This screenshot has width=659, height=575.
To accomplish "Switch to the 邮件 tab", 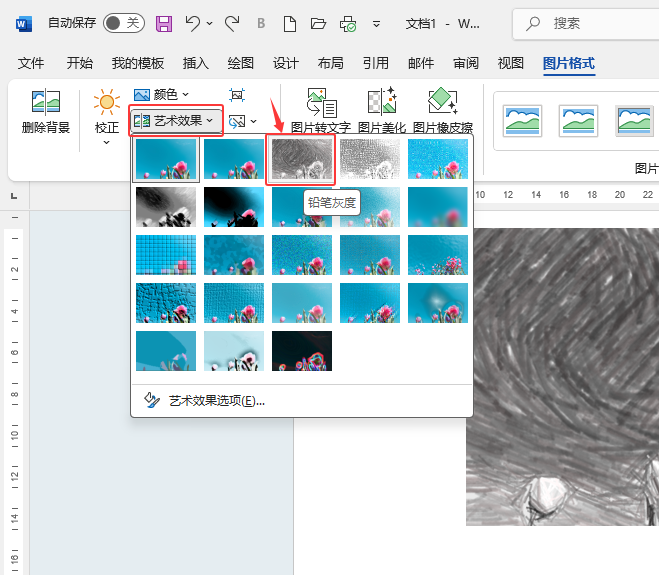I will [x=421, y=63].
